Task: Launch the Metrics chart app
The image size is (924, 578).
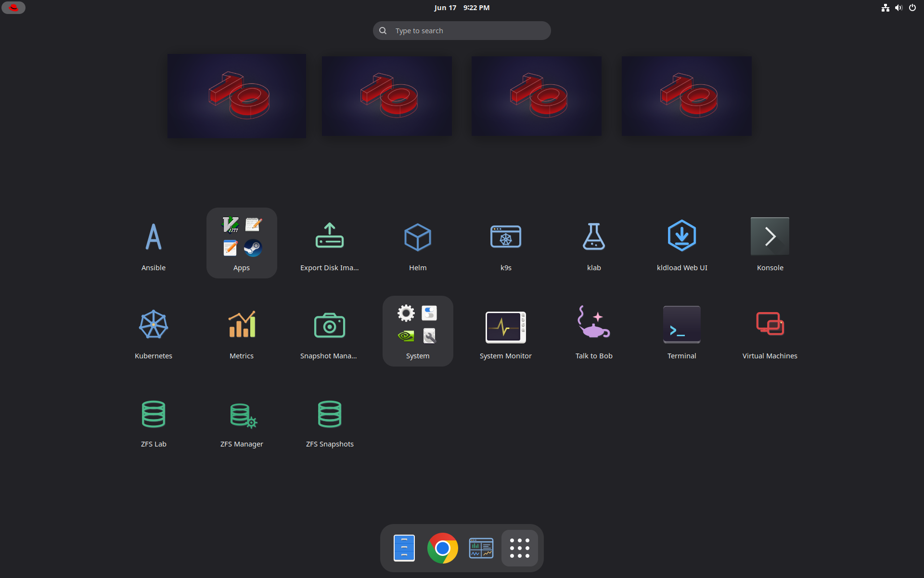Action: click(x=242, y=331)
